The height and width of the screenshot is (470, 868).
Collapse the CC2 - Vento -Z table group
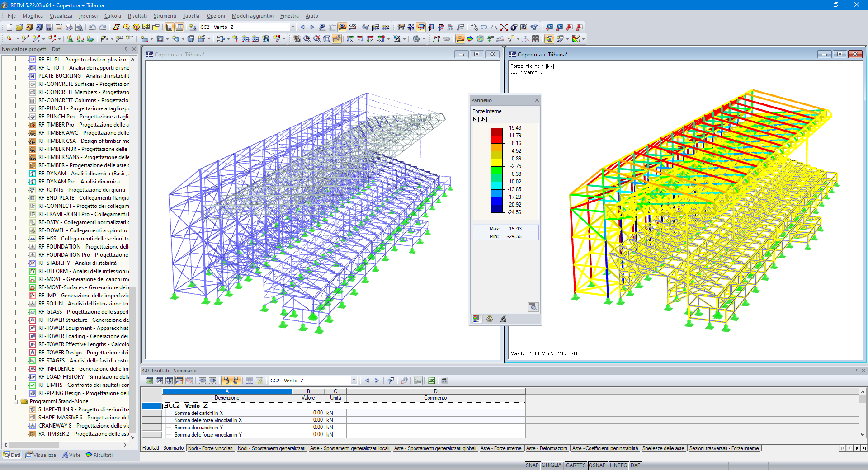pos(165,406)
